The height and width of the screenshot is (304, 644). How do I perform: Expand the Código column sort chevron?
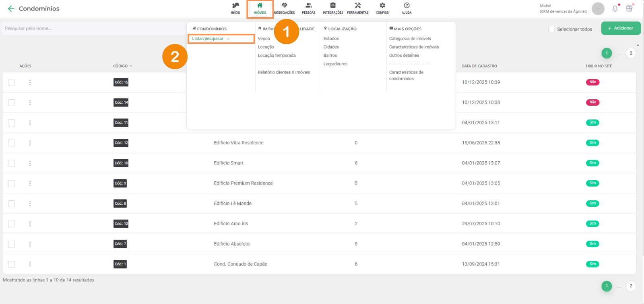131,66
